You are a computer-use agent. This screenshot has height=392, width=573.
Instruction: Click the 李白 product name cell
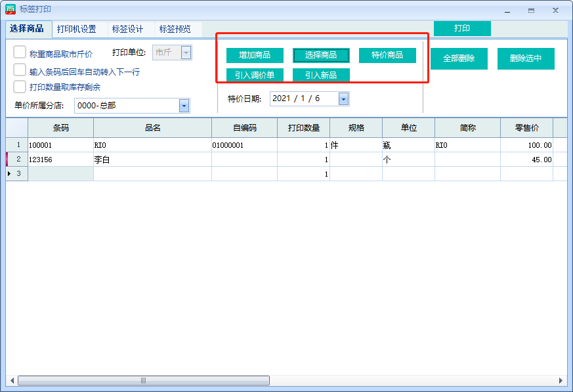tap(152, 160)
